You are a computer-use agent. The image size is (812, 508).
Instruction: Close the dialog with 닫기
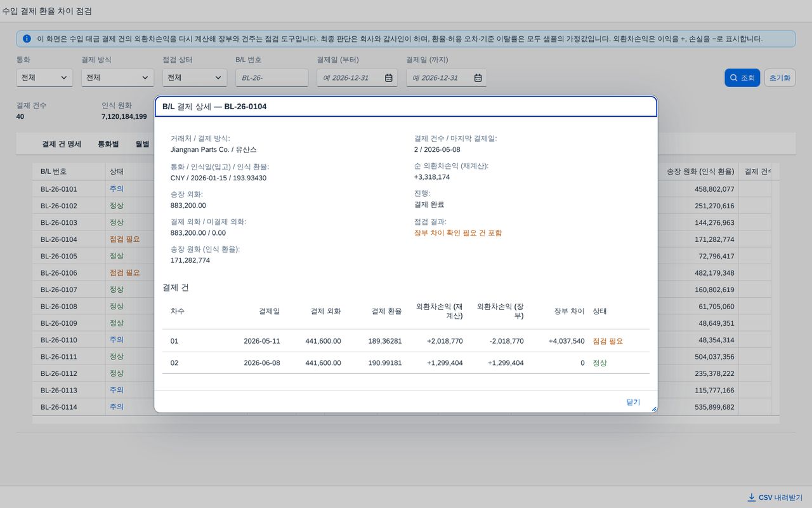[x=633, y=402]
